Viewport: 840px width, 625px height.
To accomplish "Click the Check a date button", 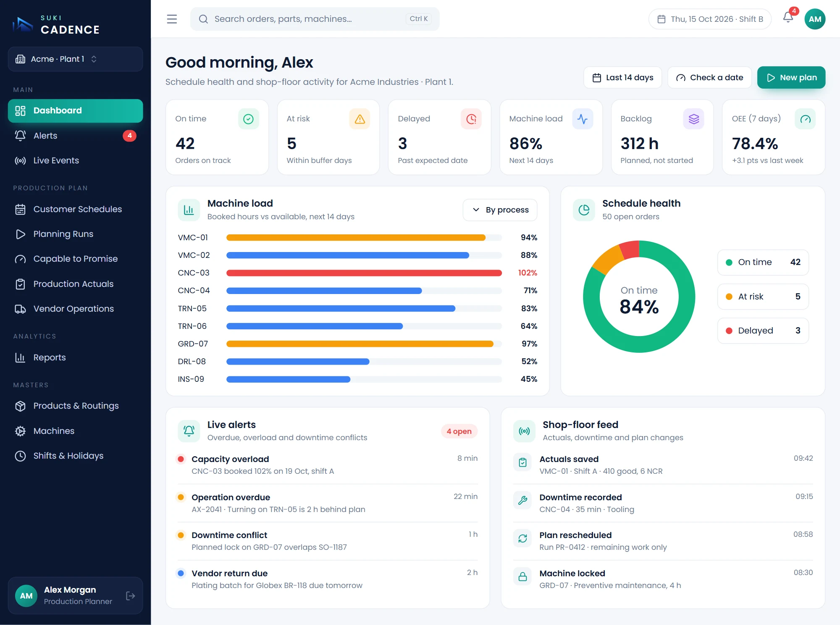I will point(709,77).
